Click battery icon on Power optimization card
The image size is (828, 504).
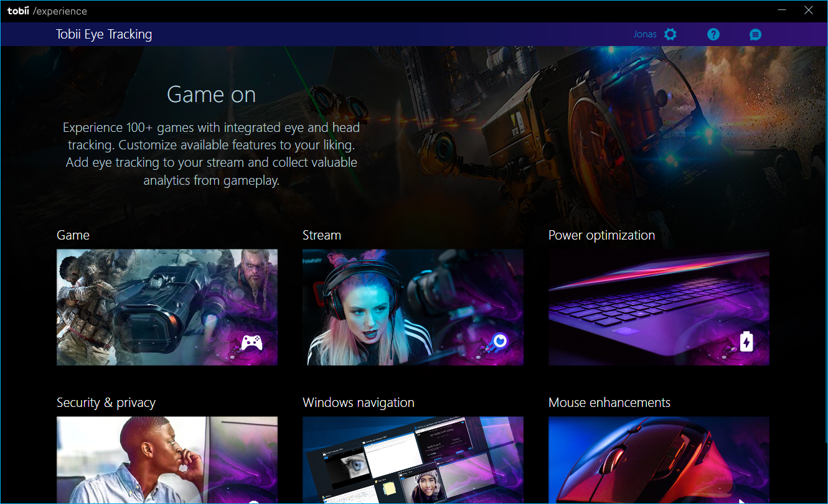[x=746, y=341]
